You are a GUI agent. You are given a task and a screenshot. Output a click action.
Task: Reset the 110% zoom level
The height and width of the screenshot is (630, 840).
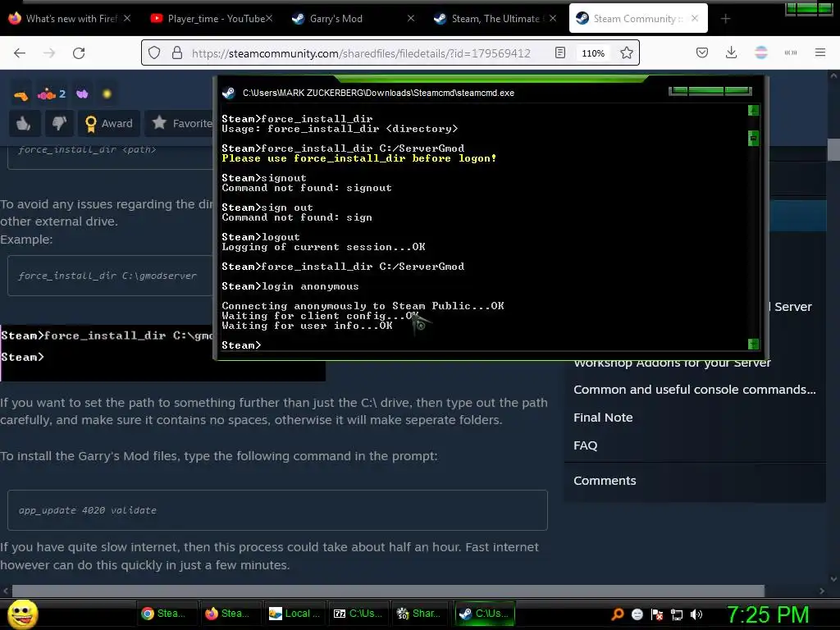[x=593, y=53]
